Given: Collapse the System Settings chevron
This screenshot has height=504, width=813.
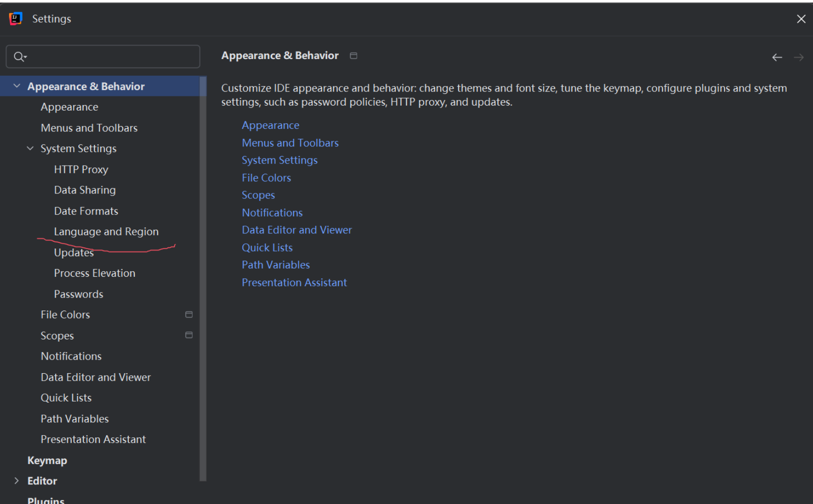Looking at the screenshot, I should (x=30, y=148).
